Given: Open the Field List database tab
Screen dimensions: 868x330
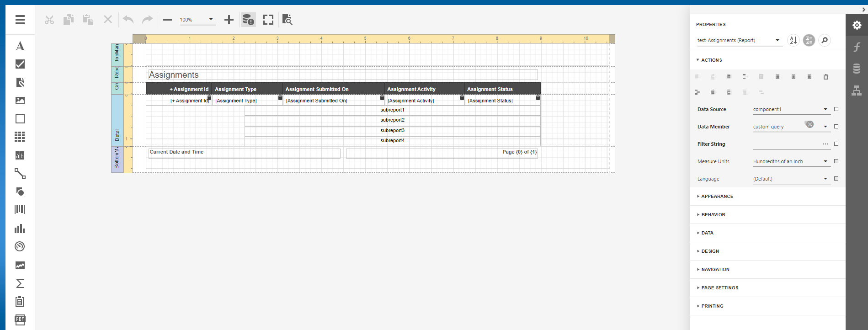Looking at the screenshot, I should click(x=857, y=69).
